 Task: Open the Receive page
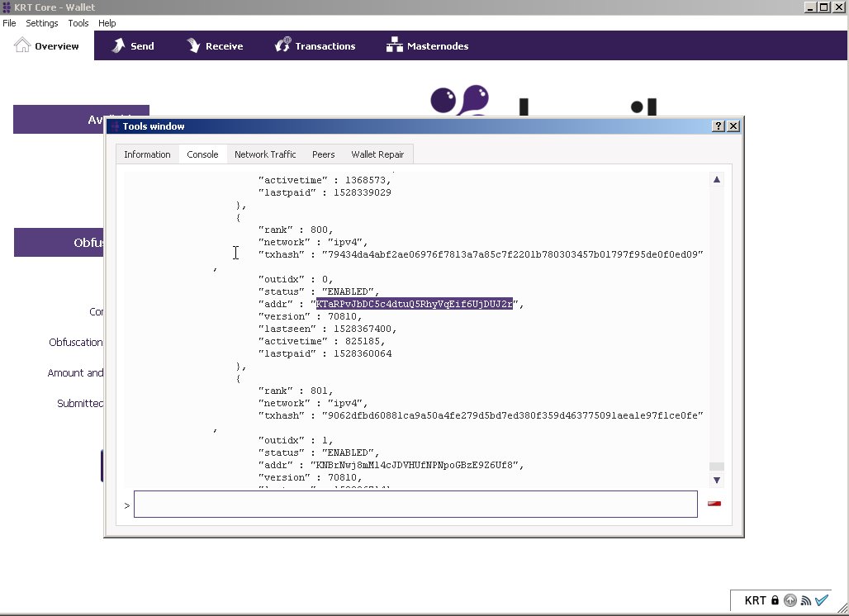pyautogui.click(x=215, y=46)
